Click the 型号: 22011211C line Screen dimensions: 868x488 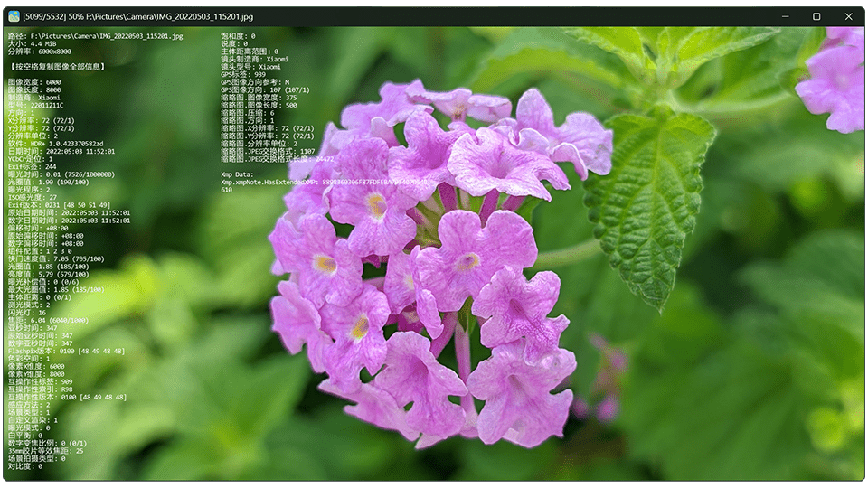click(35, 105)
